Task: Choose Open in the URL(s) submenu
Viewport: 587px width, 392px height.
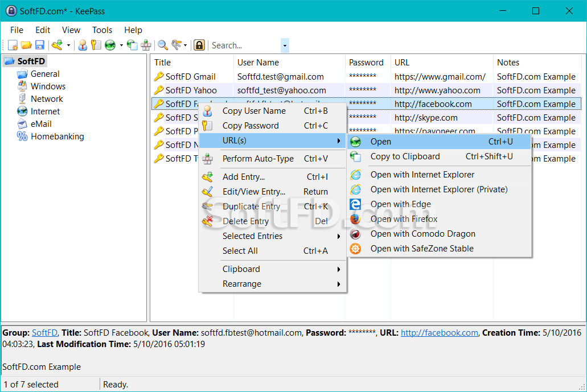Action: 440,142
